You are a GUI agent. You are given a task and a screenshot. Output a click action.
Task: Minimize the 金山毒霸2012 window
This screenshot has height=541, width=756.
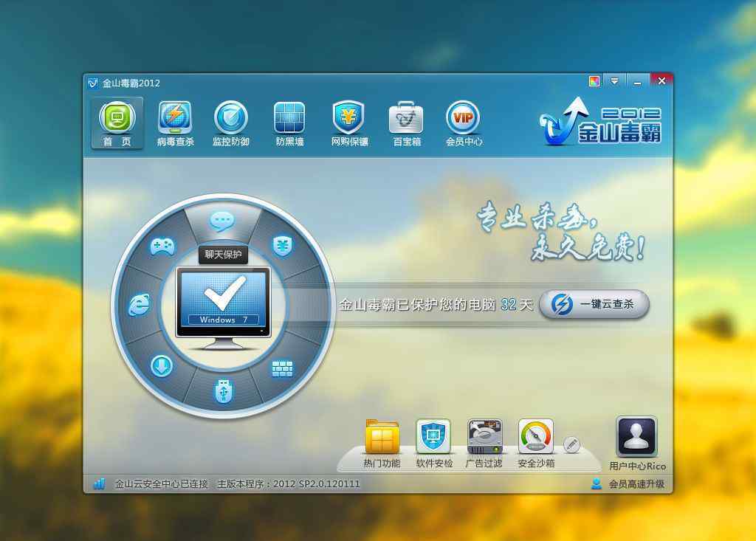[637, 81]
